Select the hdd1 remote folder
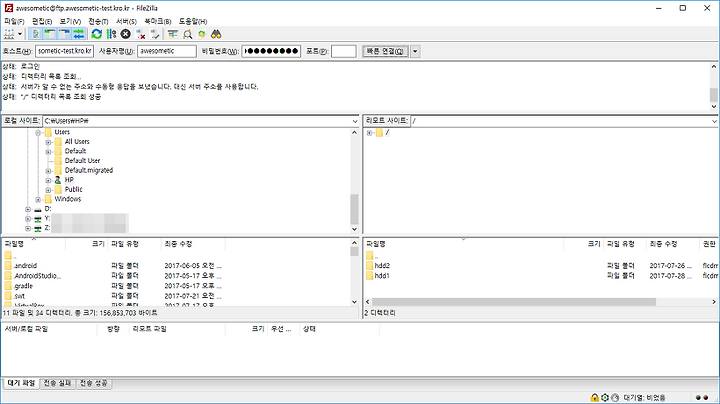The height and width of the screenshot is (404, 720). (x=382, y=276)
